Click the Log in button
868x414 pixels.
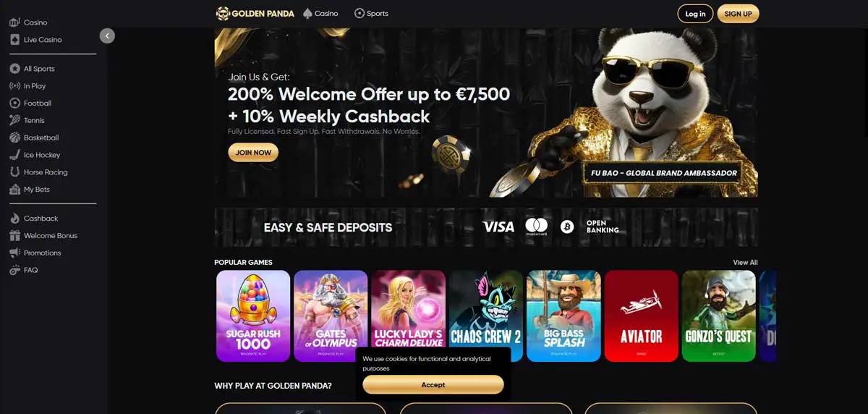(695, 14)
